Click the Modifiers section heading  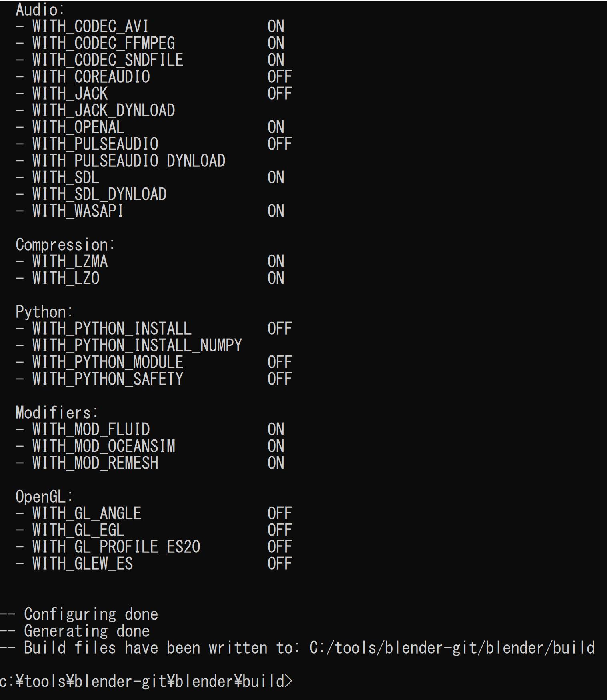57,413
